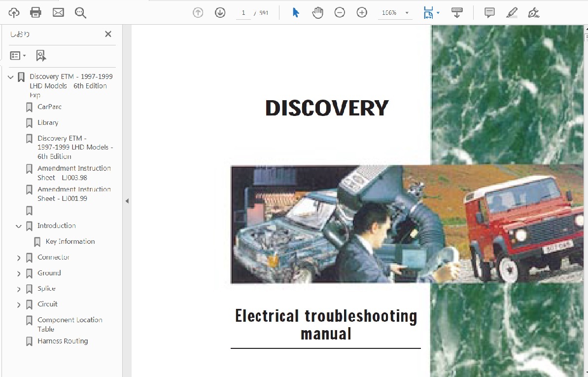Click the unnamed blank bookmark icon
Viewport: 588px width, 377px height.
coord(29,211)
